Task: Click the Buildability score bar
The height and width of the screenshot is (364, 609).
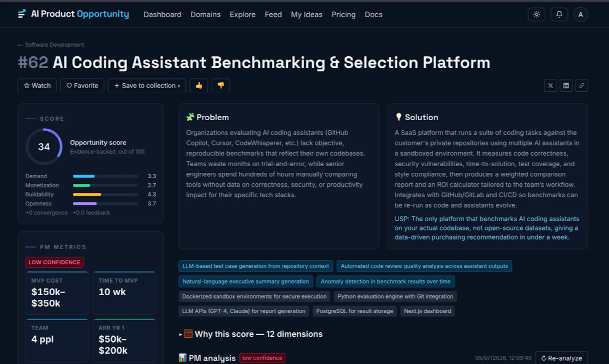Action: [x=105, y=194]
